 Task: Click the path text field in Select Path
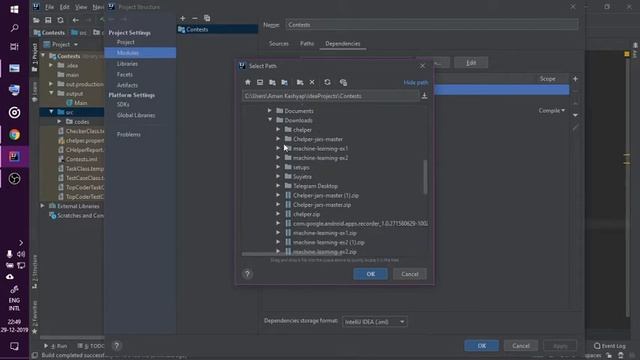pyautogui.click(x=331, y=96)
